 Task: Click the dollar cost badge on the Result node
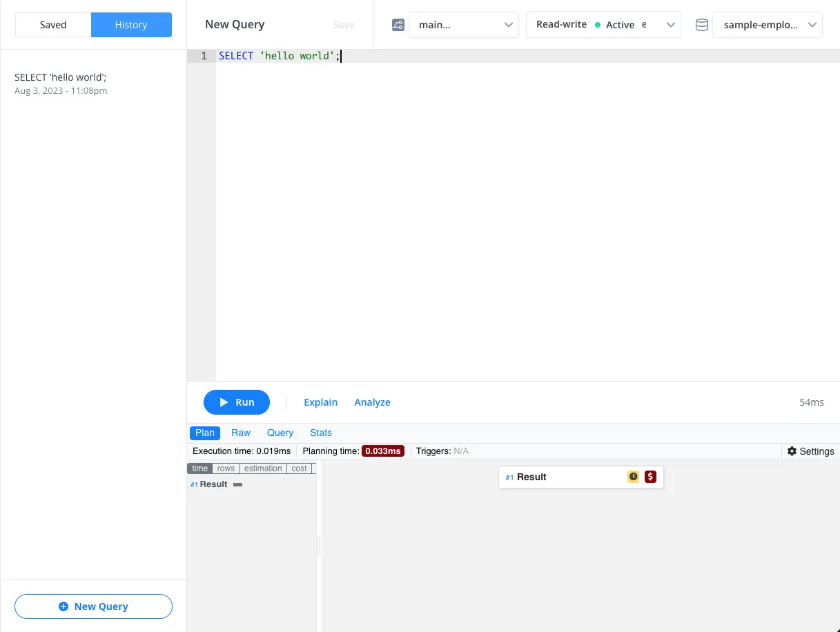click(649, 476)
